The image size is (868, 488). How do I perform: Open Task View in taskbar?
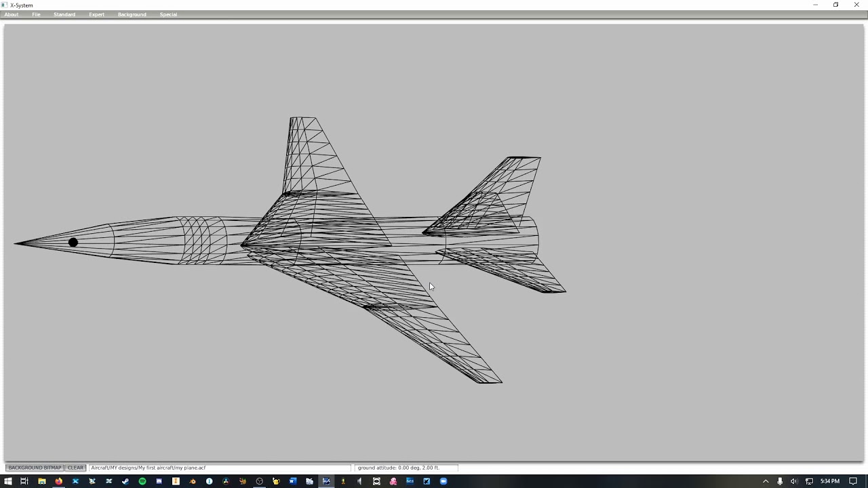pos(24,481)
